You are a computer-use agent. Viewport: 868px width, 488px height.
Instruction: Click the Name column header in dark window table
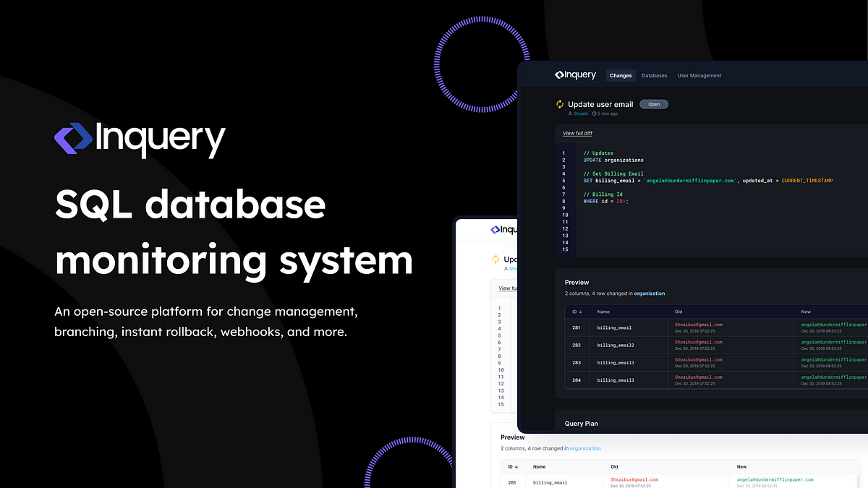click(x=604, y=312)
